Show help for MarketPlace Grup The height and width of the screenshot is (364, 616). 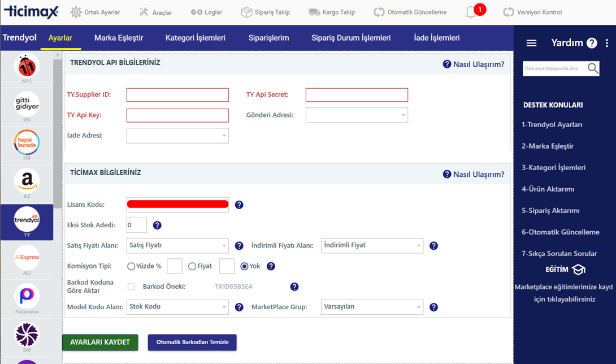point(433,307)
